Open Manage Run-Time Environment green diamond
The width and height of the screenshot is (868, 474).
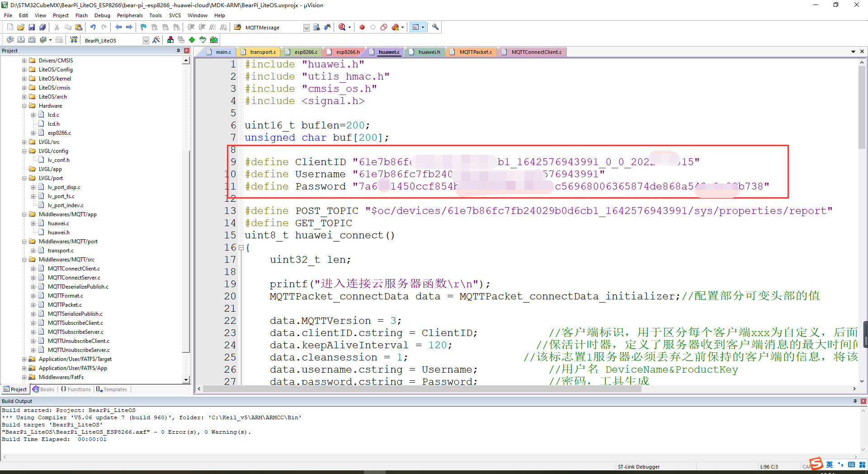[x=192, y=40]
